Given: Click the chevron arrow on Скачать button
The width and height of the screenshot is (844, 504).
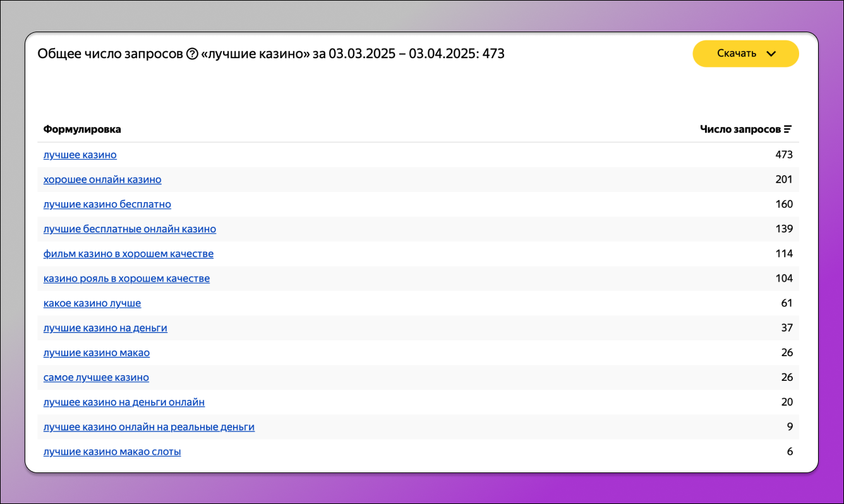Looking at the screenshot, I should point(771,54).
